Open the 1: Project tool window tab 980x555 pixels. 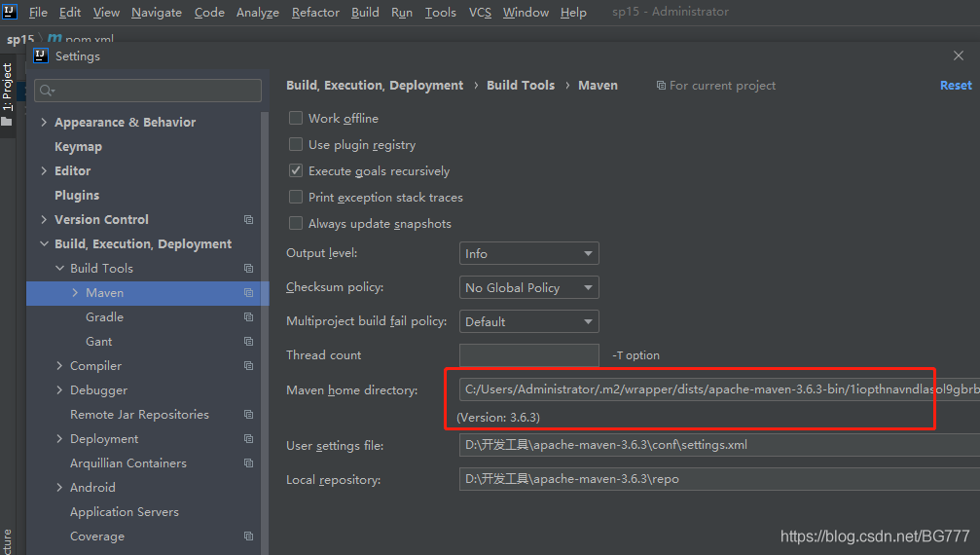coord(8,93)
